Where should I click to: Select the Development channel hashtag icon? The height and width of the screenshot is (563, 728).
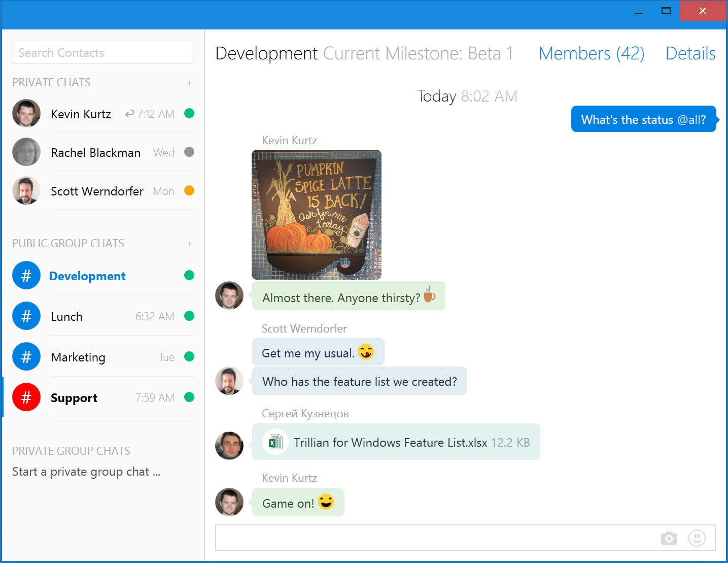[x=26, y=275]
